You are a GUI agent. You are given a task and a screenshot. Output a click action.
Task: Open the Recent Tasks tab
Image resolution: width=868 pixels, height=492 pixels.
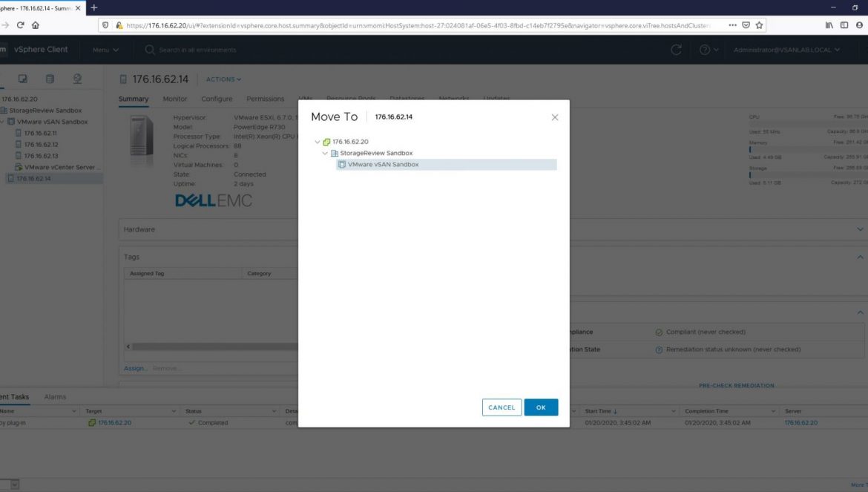pos(14,397)
